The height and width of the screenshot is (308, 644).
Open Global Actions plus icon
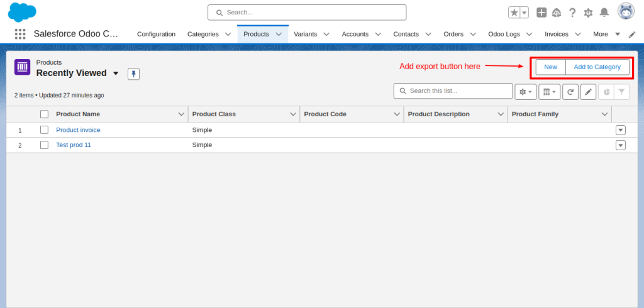tap(541, 13)
